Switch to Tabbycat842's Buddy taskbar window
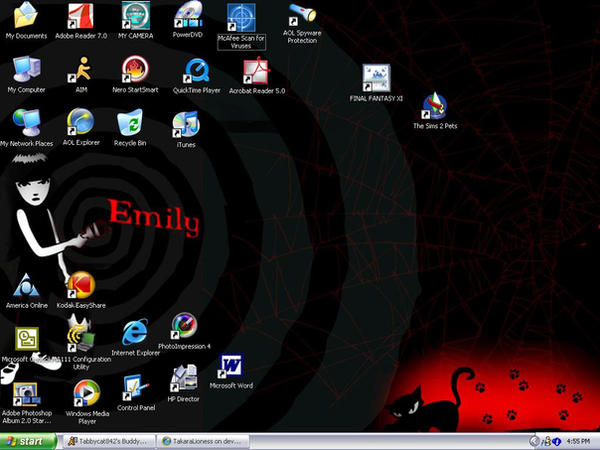 point(108,441)
